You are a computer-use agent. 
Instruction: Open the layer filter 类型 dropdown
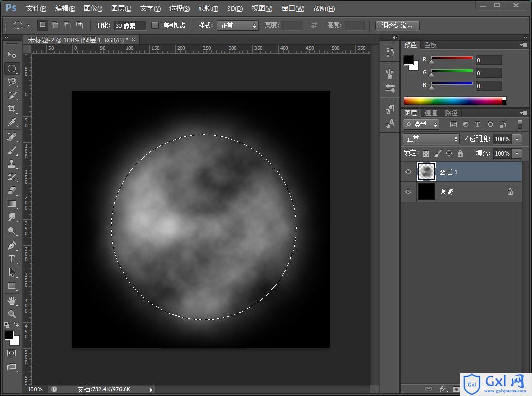421,125
